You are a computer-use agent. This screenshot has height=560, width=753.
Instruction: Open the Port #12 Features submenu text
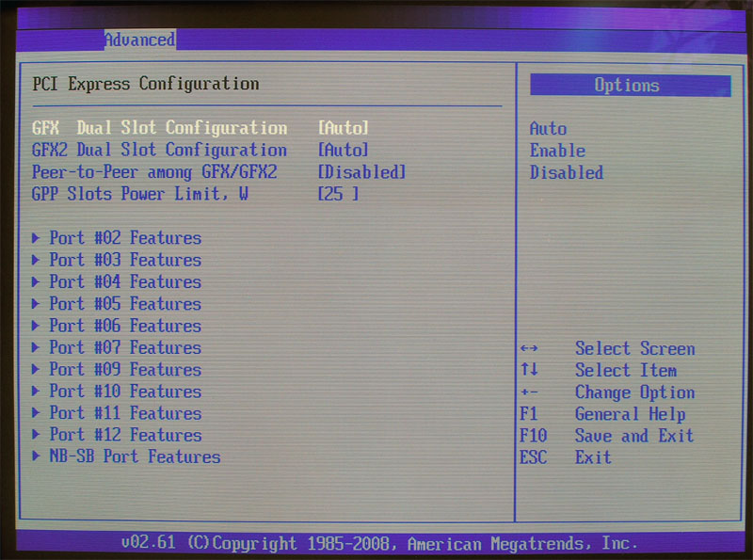click(125, 435)
